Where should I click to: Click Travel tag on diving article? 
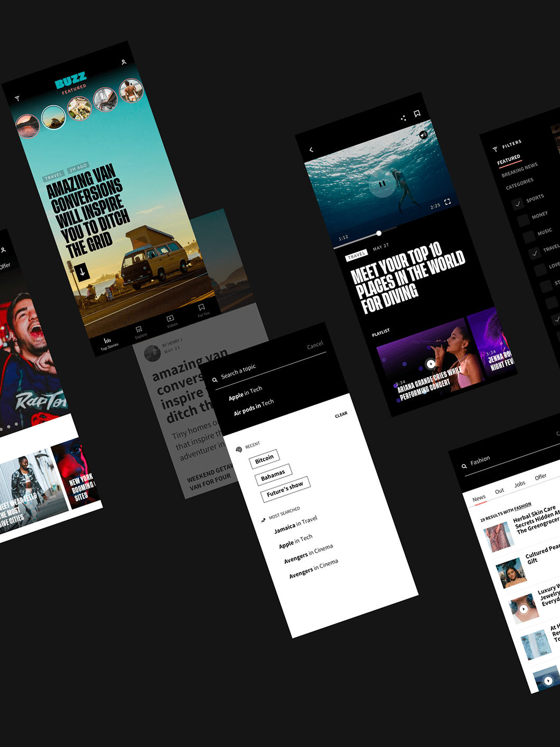coord(357,255)
